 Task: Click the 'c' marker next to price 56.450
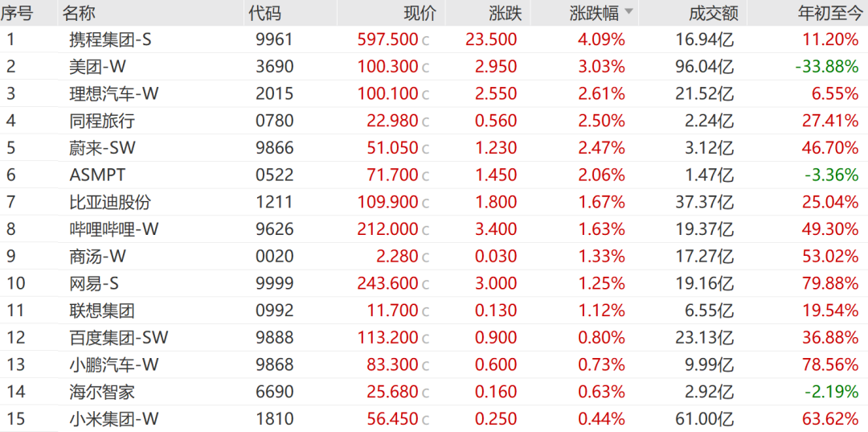tap(426, 419)
